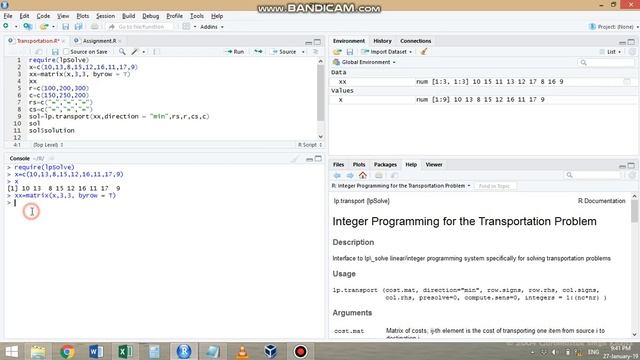
Task: Click the Find in Topic field
Action: pyautogui.click(x=494, y=186)
